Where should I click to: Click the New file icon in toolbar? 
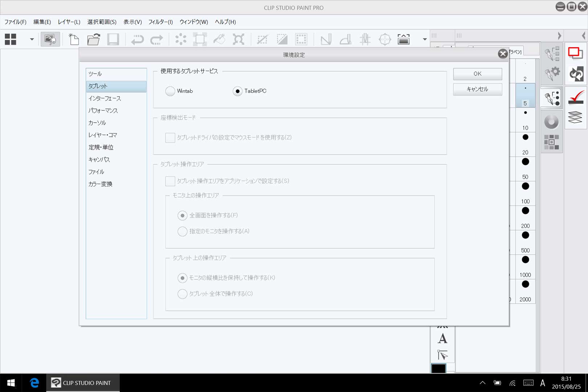click(x=74, y=39)
